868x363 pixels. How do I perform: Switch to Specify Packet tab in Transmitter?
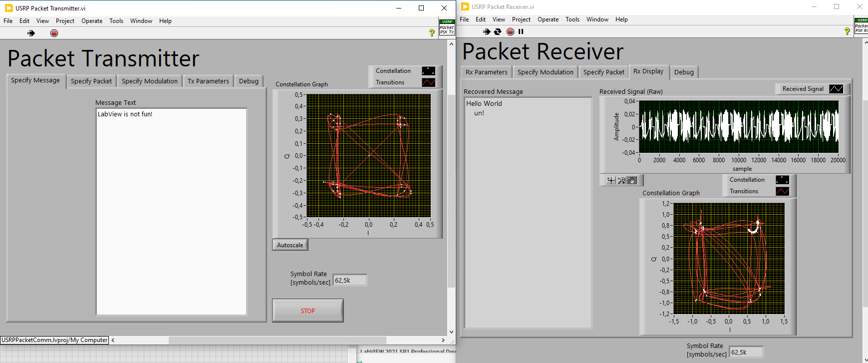click(x=91, y=81)
